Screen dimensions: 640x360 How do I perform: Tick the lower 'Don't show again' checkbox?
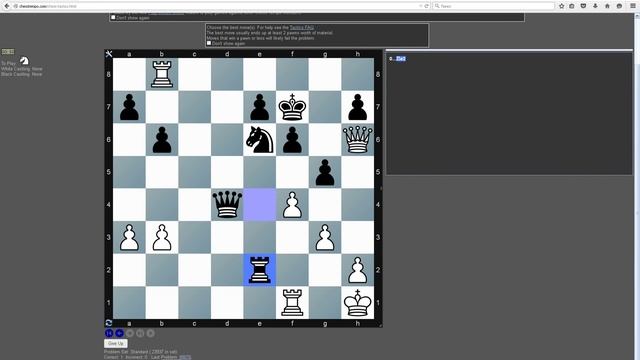coord(209,43)
